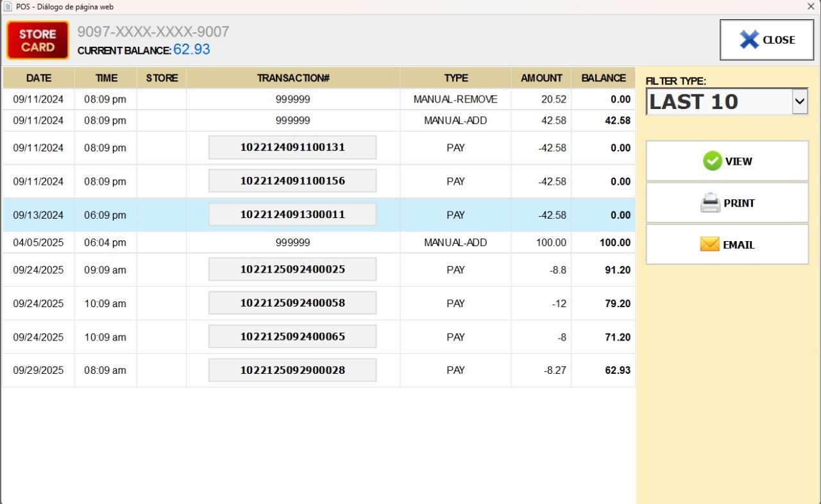The image size is (821, 504).
Task: Click the blue X Close icon
Action: click(749, 40)
